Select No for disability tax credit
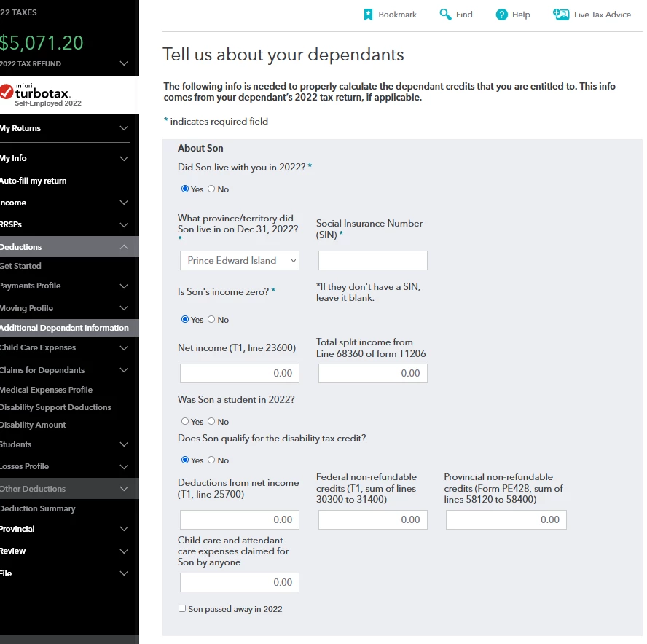The height and width of the screenshot is (644, 647). (211, 460)
